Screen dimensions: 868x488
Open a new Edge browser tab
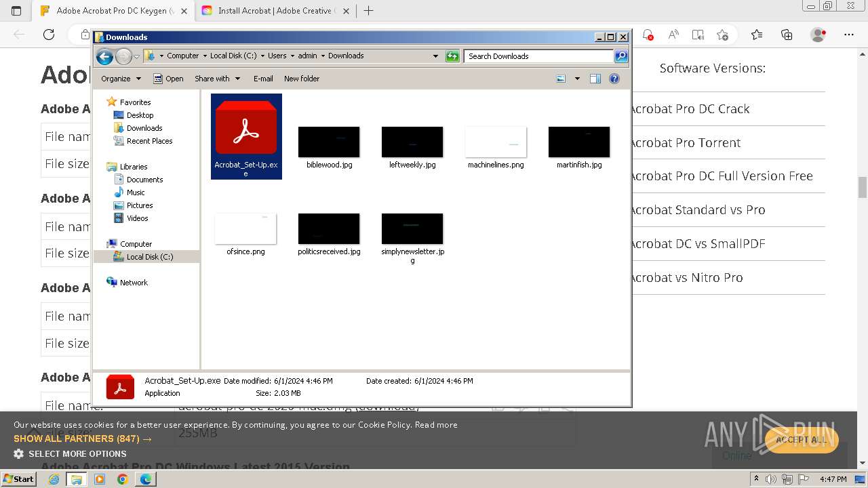click(x=369, y=11)
